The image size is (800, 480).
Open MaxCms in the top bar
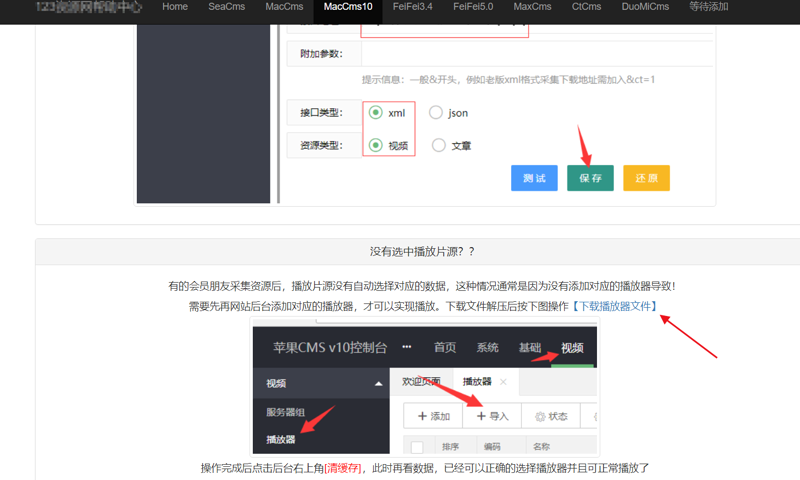tap(532, 7)
